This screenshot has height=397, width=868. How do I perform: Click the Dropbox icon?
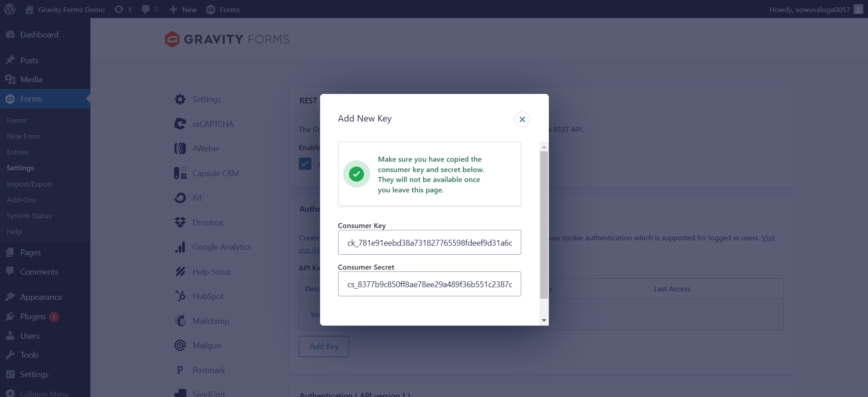(180, 222)
